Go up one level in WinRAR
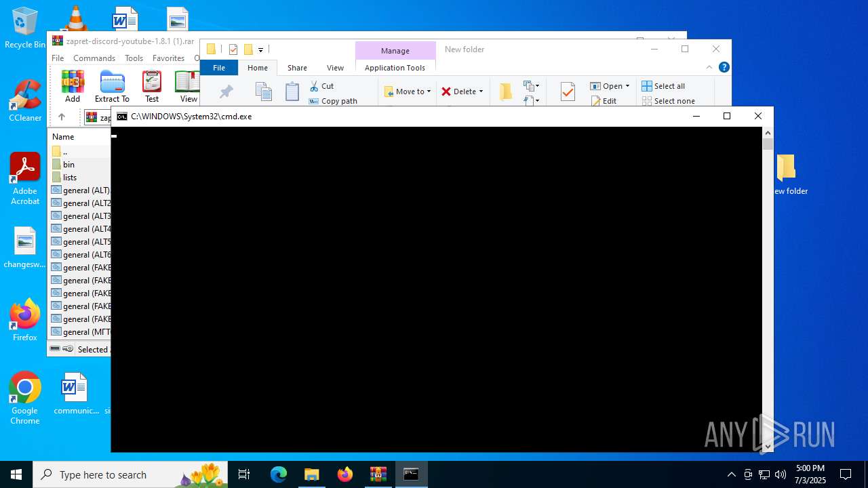This screenshot has height=488, width=868. click(61, 117)
